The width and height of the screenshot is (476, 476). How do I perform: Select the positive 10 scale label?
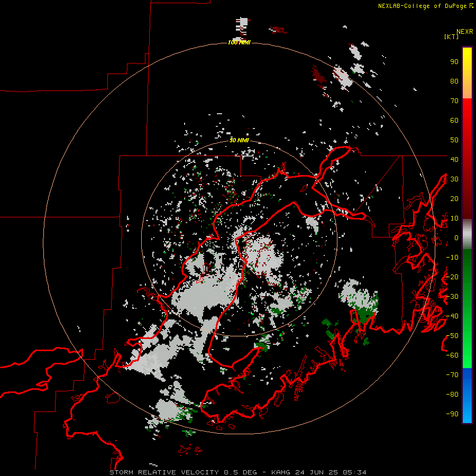454,218
